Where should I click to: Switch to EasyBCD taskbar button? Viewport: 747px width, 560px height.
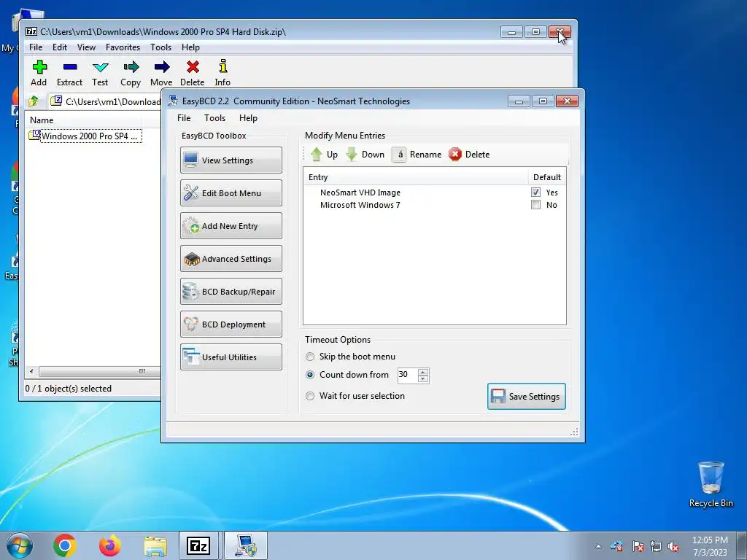pyautogui.click(x=246, y=545)
